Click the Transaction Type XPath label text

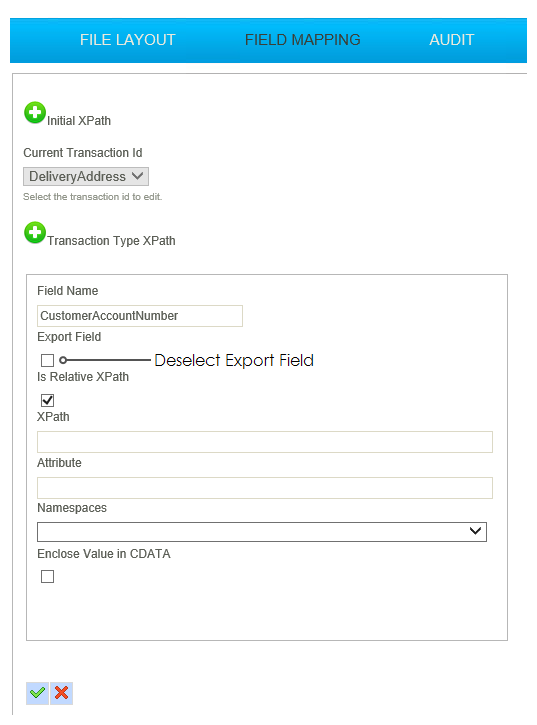coord(111,241)
